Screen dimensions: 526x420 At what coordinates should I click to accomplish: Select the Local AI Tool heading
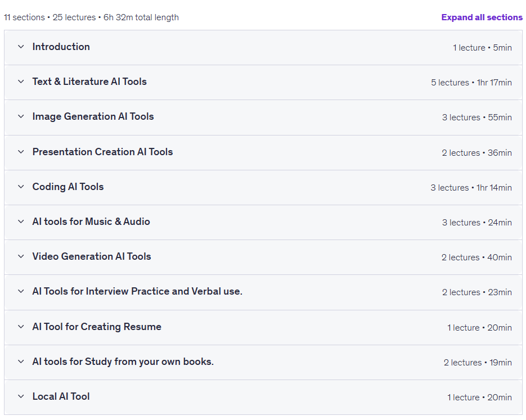click(61, 396)
